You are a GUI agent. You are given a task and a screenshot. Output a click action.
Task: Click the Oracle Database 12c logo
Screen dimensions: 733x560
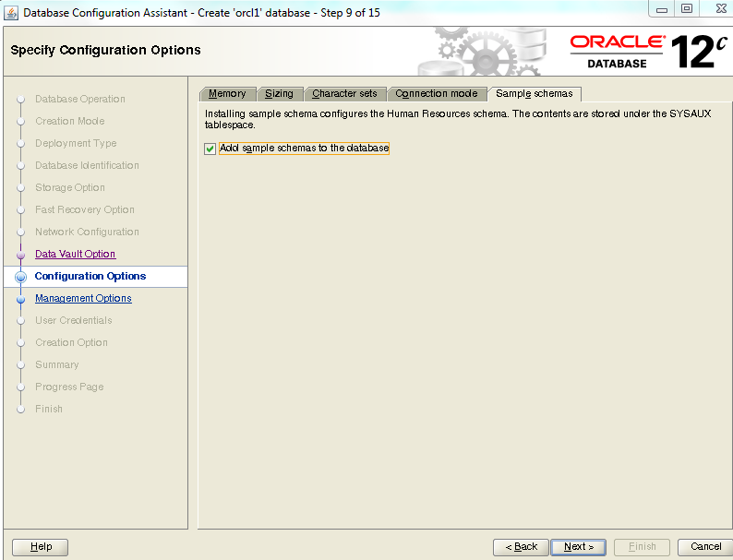point(648,52)
